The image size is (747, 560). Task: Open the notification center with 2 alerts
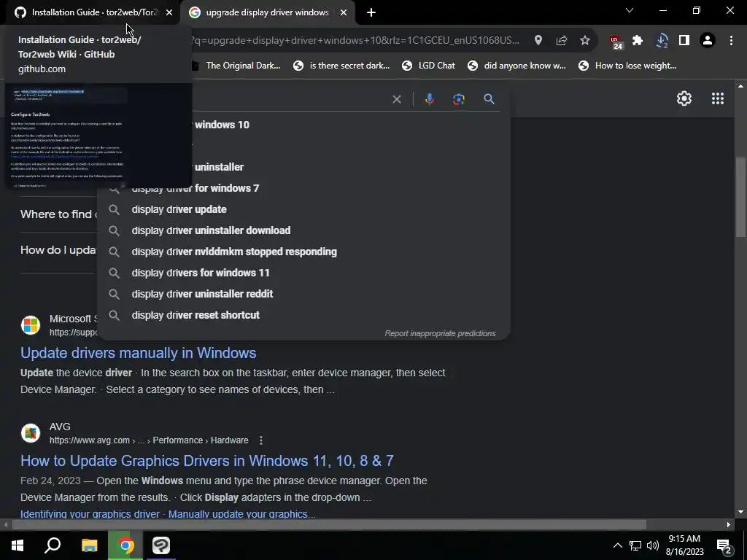tap(724, 547)
